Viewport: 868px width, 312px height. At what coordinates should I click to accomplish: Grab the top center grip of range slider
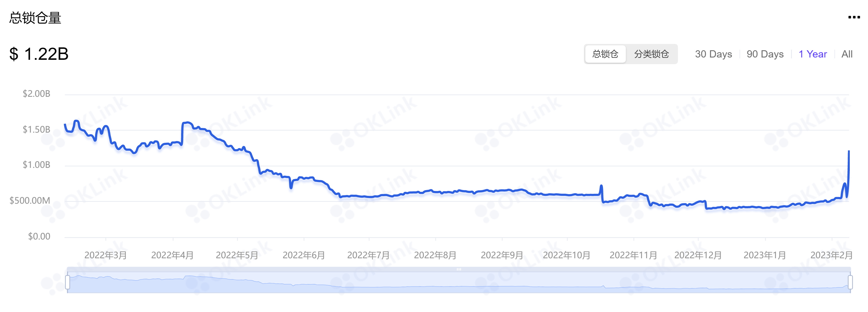point(459,269)
